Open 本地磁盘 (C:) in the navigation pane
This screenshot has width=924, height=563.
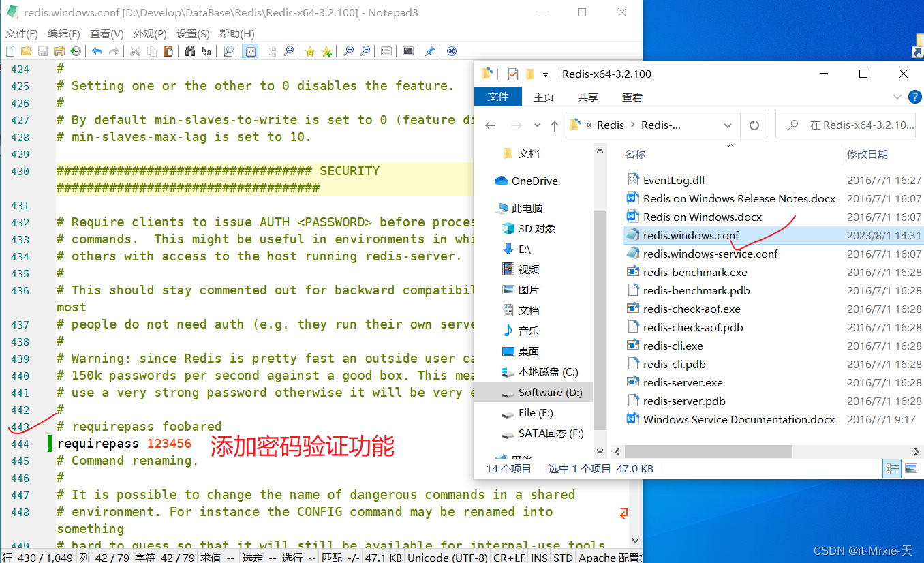pos(539,371)
